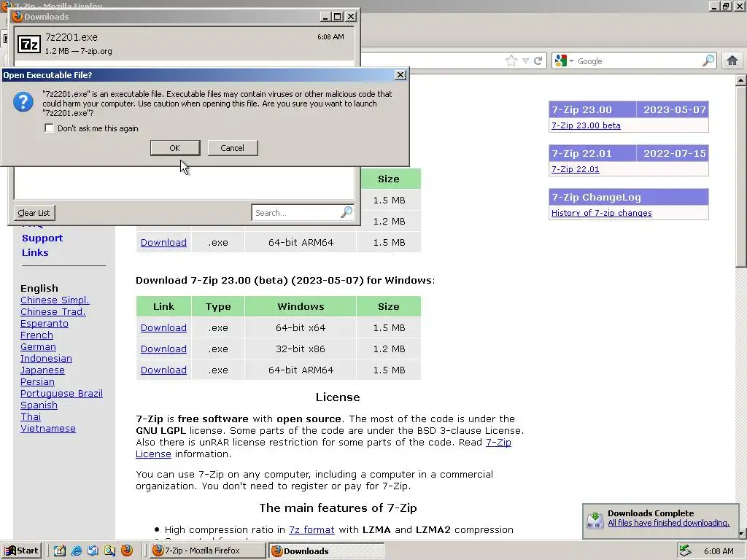Image resolution: width=747 pixels, height=560 pixels.
Task: Close the Open Executable File dialog with X
Action: click(400, 75)
